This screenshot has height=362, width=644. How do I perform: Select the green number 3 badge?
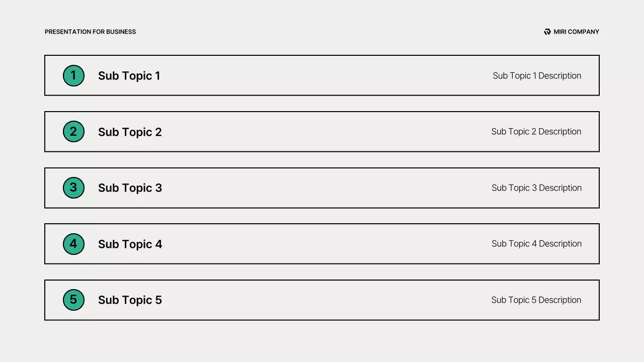point(73,188)
